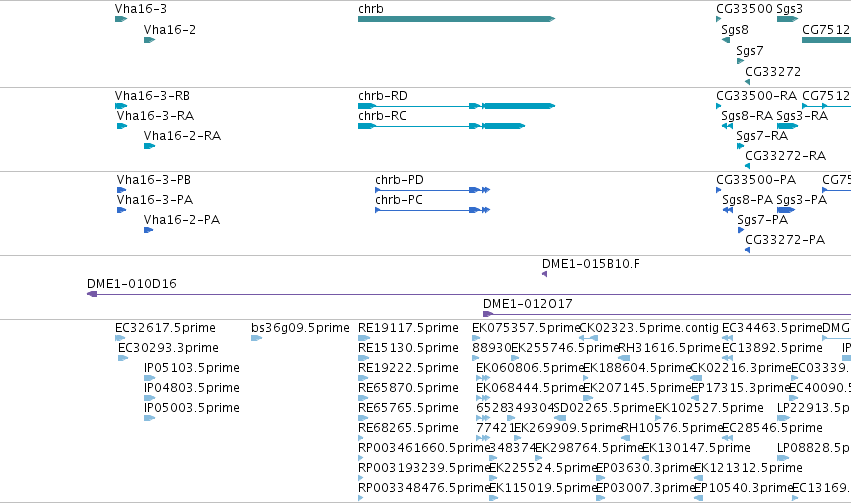Click the Sgs3 gene glyph

(788, 19)
